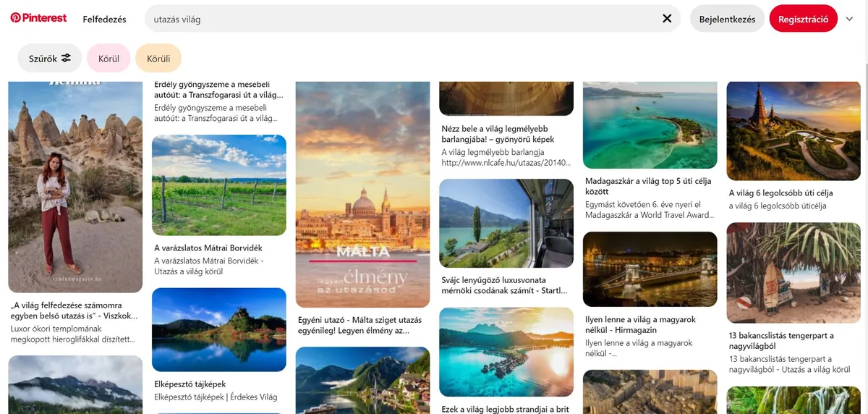868x414 pixels.
Task: Open the Budapest Chain Bridge night image
Action: pyautogui.click(x=650, y=269)
